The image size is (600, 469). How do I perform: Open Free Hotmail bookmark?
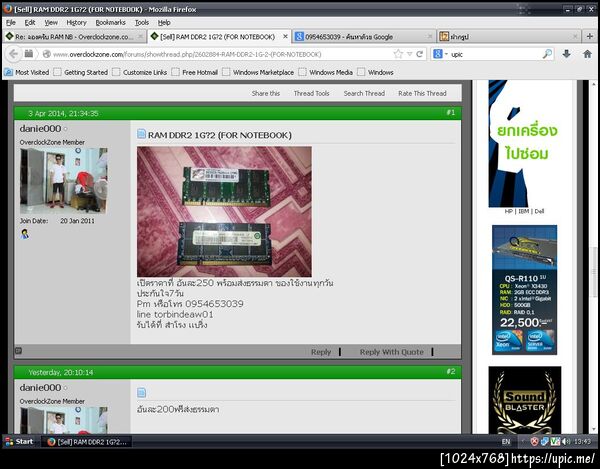pyautogui.click(x=195, y=72)
